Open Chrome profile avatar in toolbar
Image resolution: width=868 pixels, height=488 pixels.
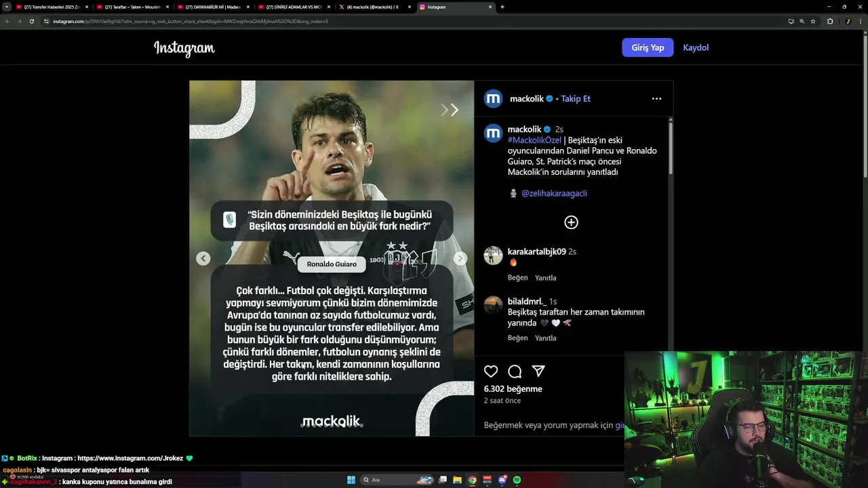coord(848,21)
